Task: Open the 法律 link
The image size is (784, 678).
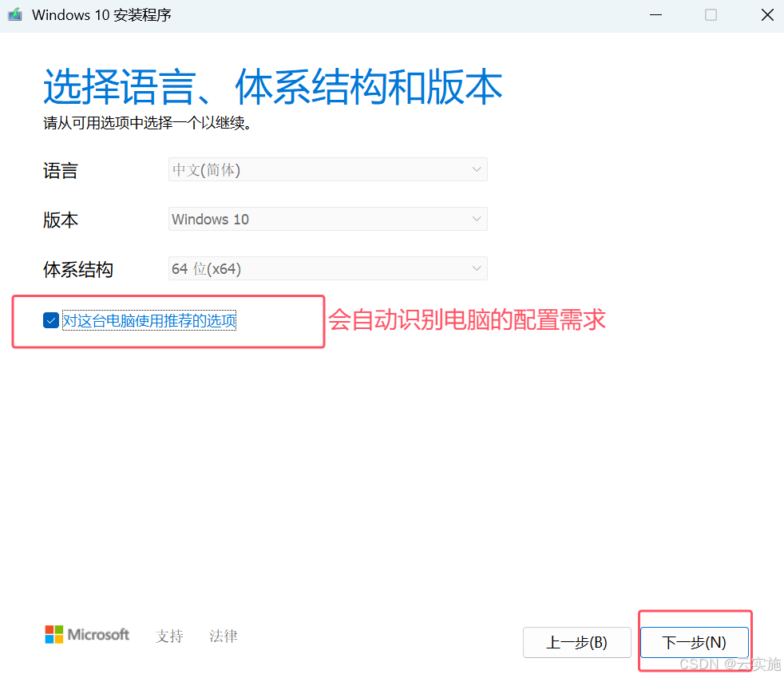Action: tap(224, 636)
